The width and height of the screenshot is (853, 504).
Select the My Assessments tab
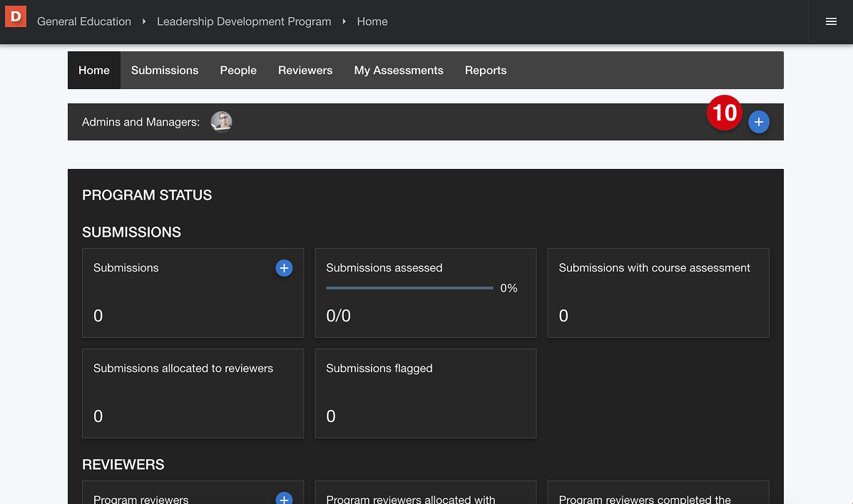[x=399, y=70]
